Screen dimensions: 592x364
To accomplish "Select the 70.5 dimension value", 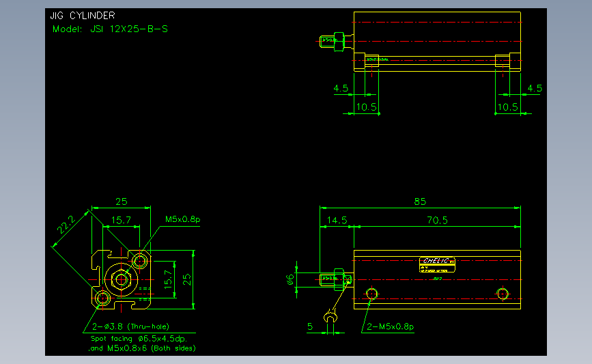I will click(437, 220).
